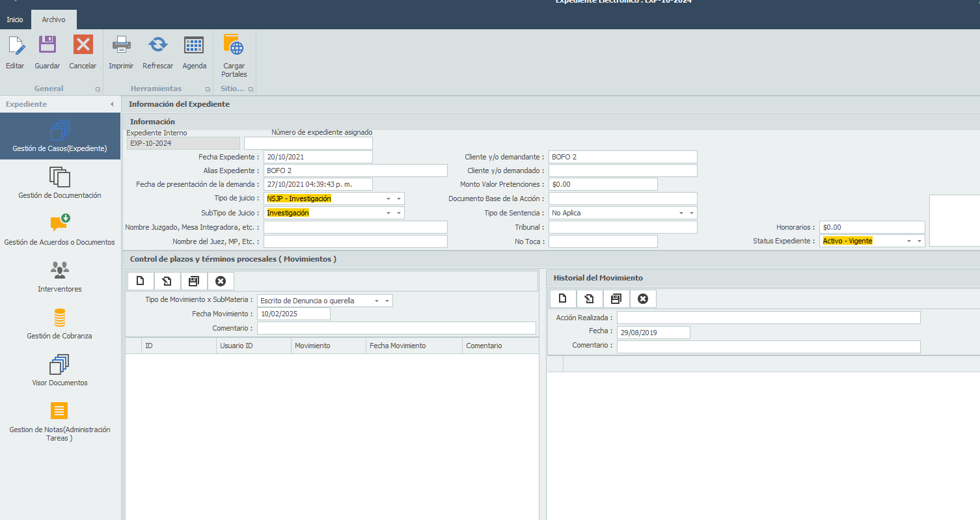Expand the Tipo de juicio dropdown

coord(398,198)
